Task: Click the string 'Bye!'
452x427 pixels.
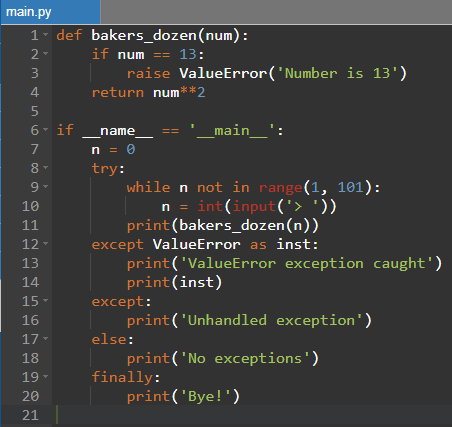Action: tap(206, 396)
